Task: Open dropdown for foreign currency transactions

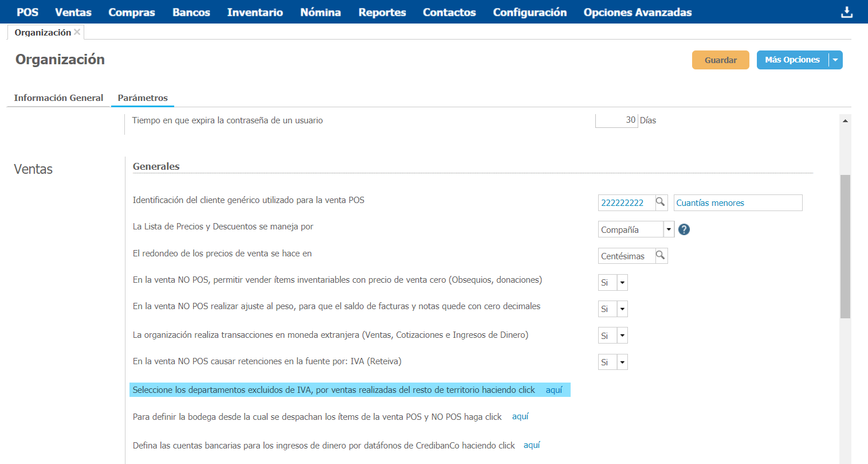Action: tap(622, 336)
